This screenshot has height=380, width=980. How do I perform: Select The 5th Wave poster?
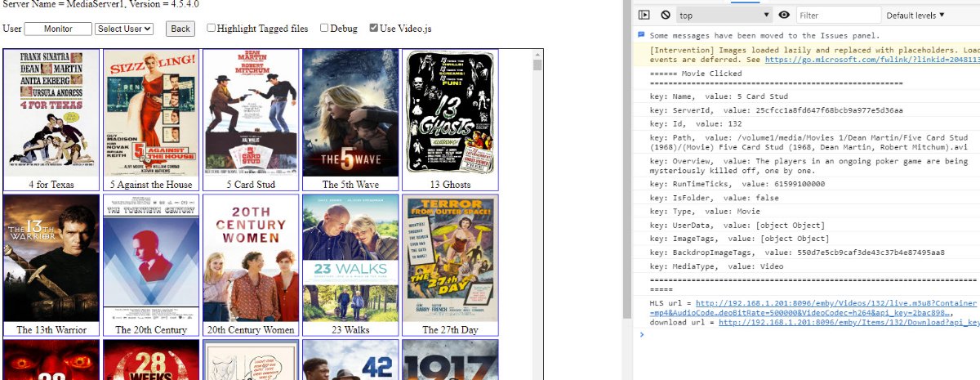[x=350, y=113]
